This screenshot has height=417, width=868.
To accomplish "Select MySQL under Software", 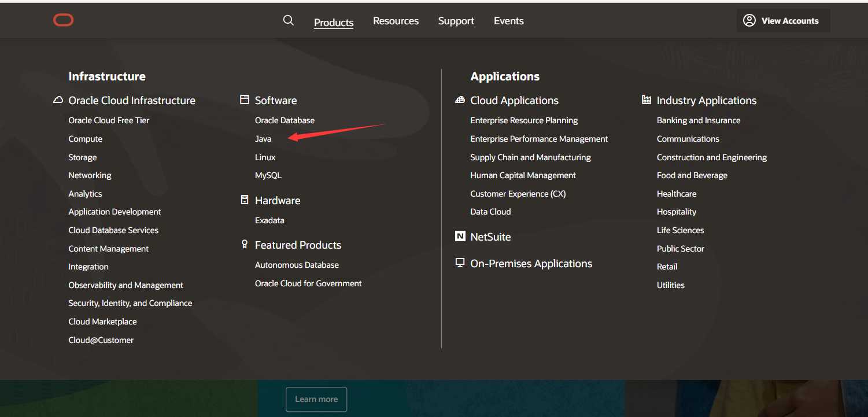I will [x=268, y=175].
